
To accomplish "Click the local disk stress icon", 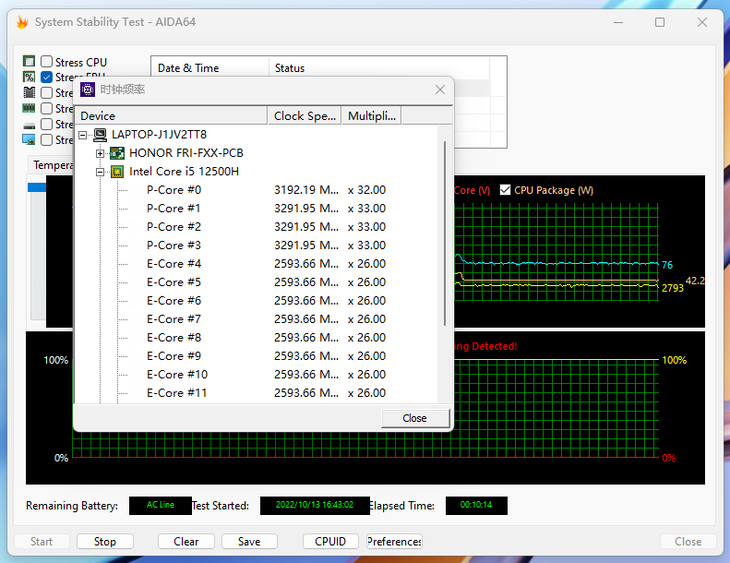I will 29,125.
